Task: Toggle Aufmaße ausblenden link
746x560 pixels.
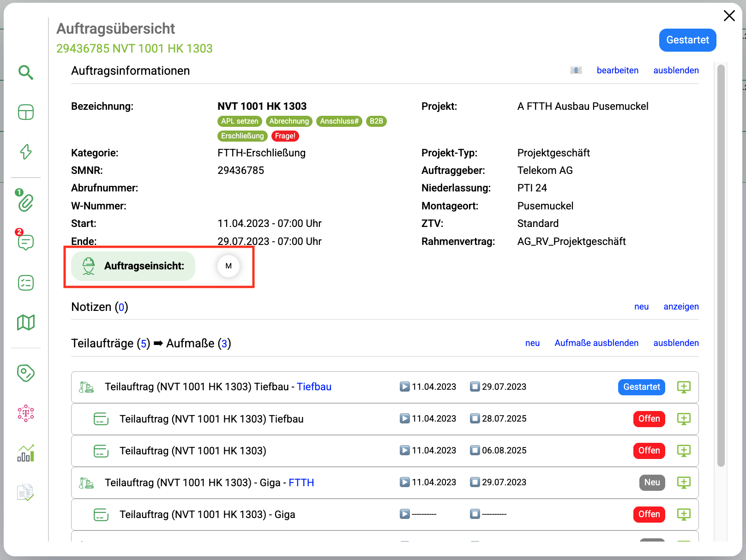Action: coord(596,343)
